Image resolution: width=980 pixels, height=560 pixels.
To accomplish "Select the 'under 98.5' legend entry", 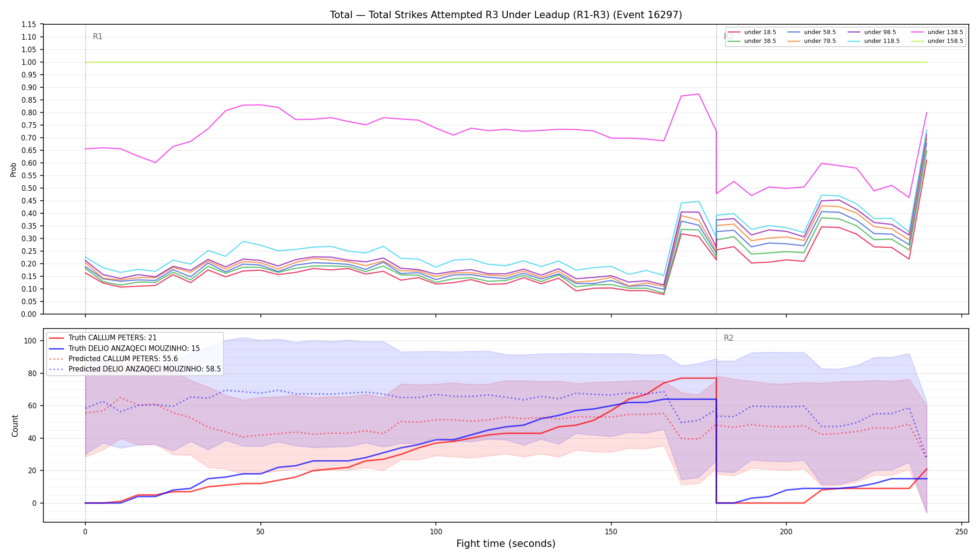I will point(872,32).
